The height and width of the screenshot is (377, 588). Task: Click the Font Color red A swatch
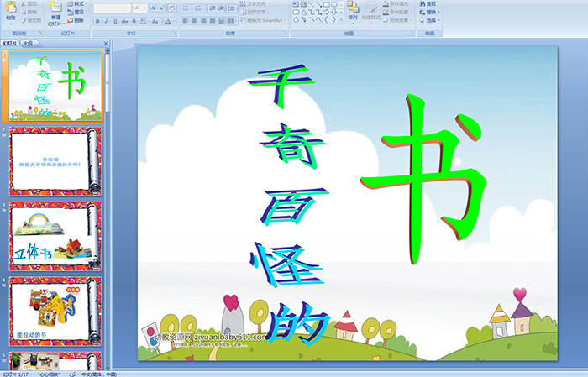point(168,22)
